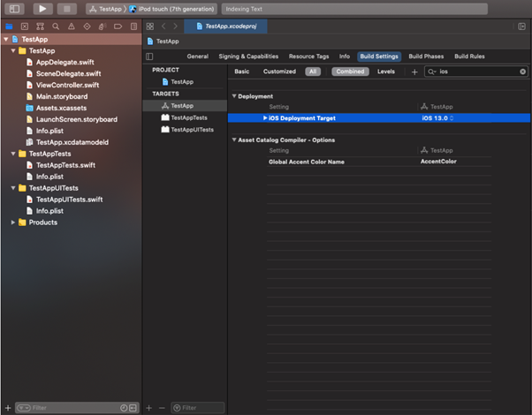Image resolution: width=532 pixels, height=415 pixels.
Task: Add new file with navigator plus button
Action: (x=8, y=408)
